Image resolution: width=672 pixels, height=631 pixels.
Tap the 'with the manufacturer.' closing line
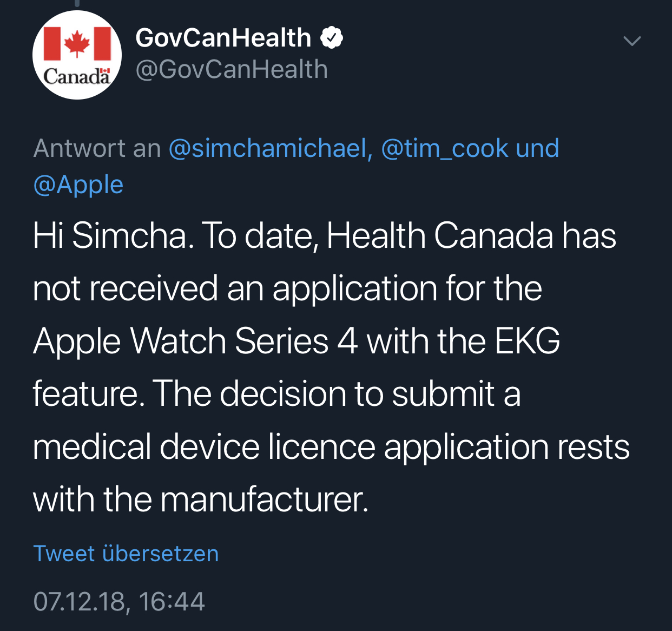click(201, 499)
